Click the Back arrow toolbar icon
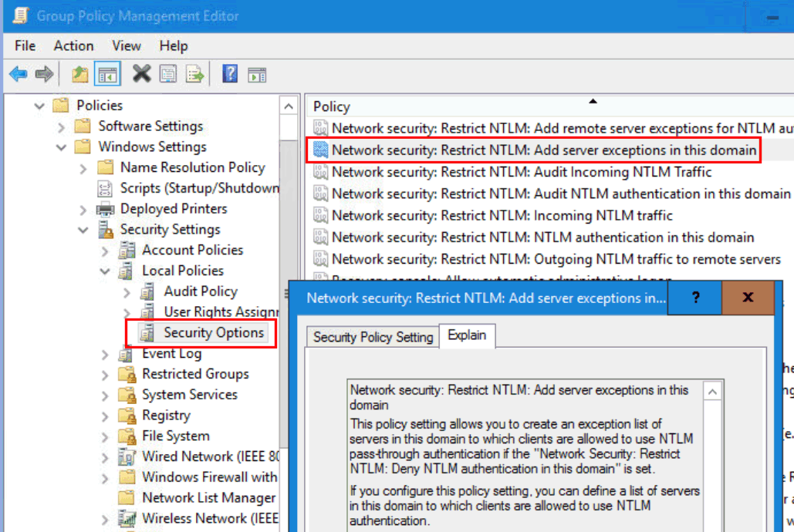 coord(19,74)
